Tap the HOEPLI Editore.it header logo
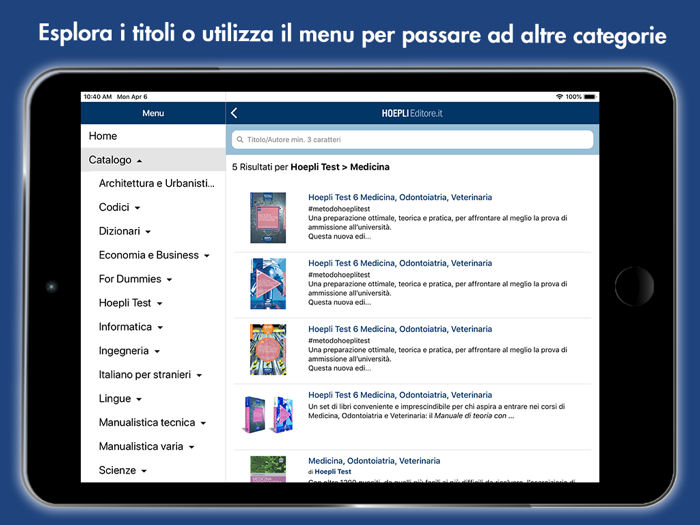The width and height of the screenshot is (700, 525). [x=412, y=113]
